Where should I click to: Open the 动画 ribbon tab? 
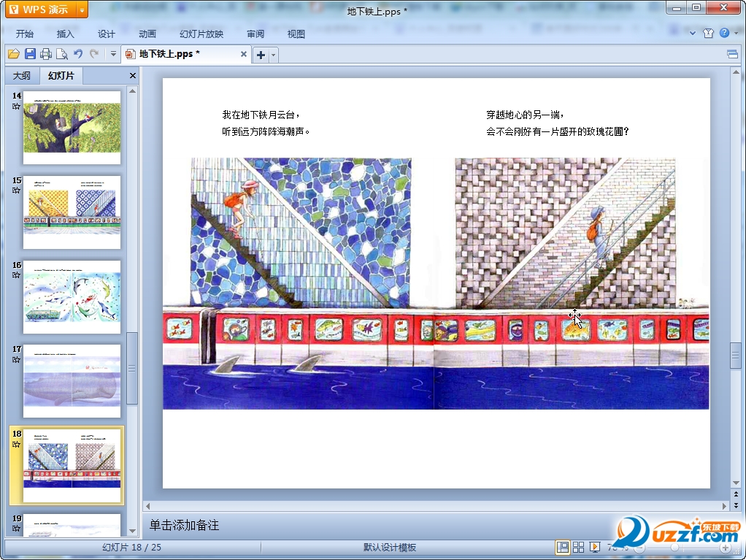coord(147,34)
